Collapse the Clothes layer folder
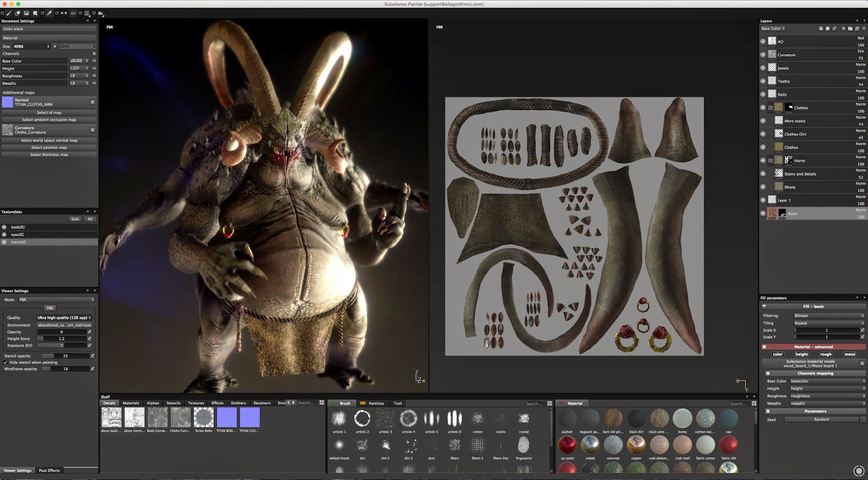This screenshot has width=868, height=480. tap(770, 108)
